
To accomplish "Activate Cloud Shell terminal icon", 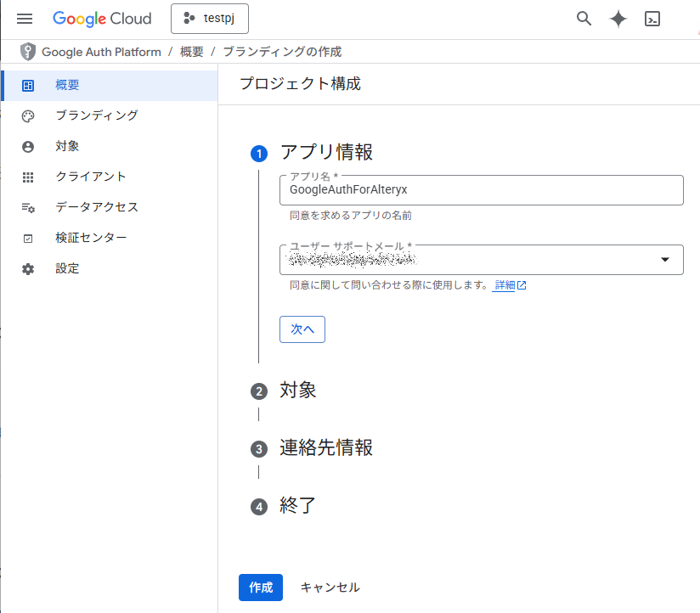I will point(652,19).
